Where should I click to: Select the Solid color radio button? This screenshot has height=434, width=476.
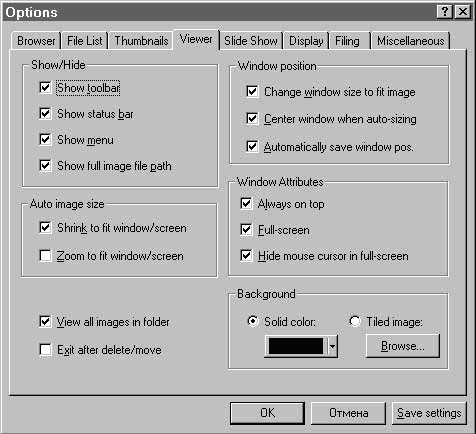tap(253, 321)
